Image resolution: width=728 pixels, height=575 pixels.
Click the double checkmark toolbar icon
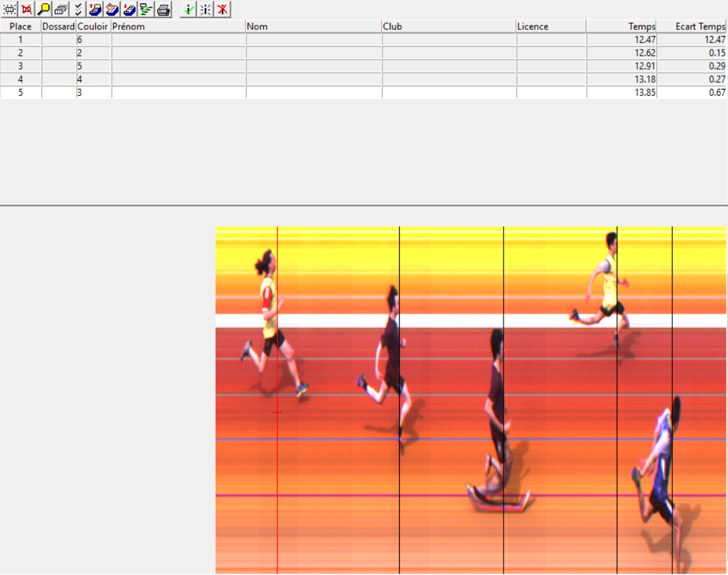coord(78,9)
